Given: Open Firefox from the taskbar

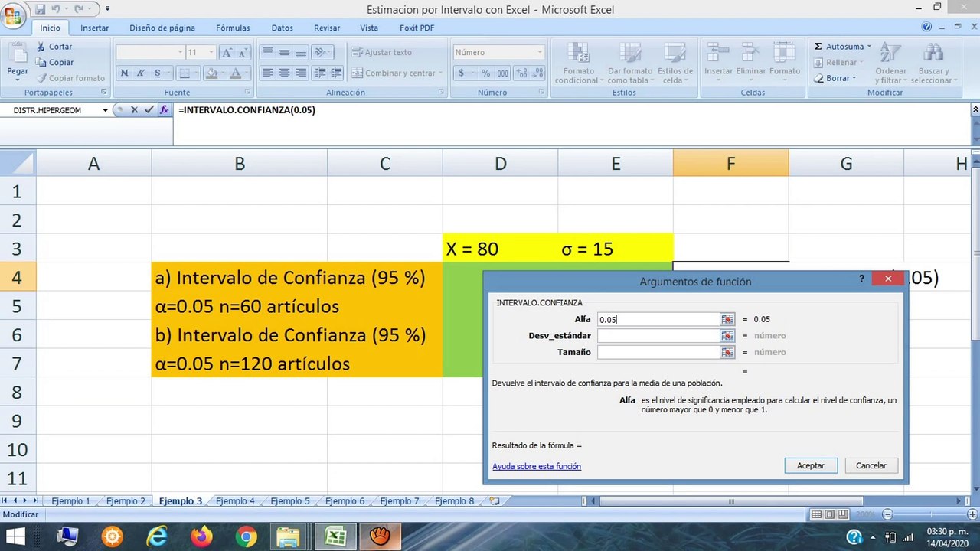Looking at the screenshot, I should (x=201, y=536).
